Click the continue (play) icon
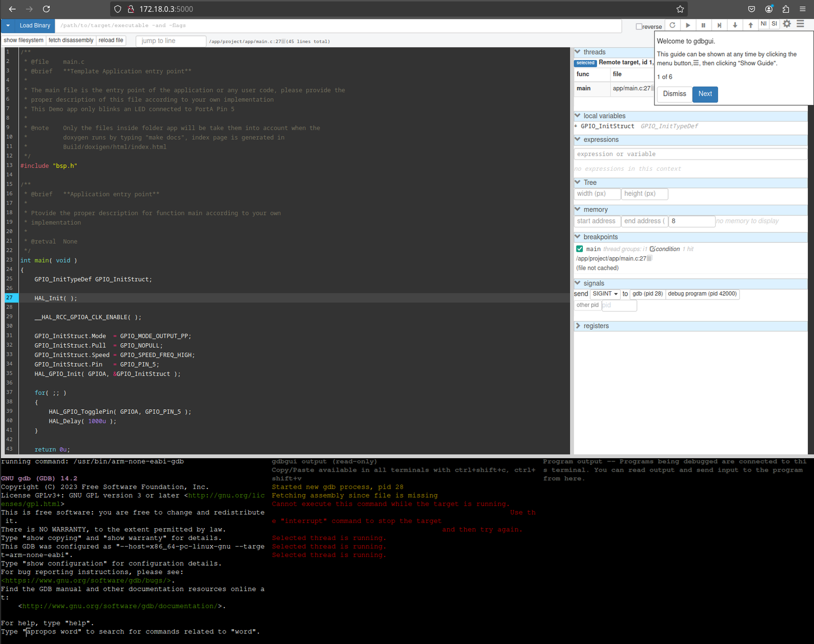Image resolution: width=814 pixels, height=644 pixels. 688,25
